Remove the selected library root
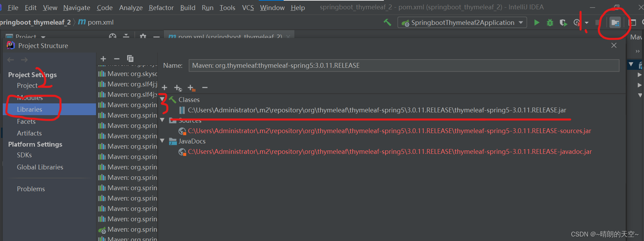 coord(205,87)
